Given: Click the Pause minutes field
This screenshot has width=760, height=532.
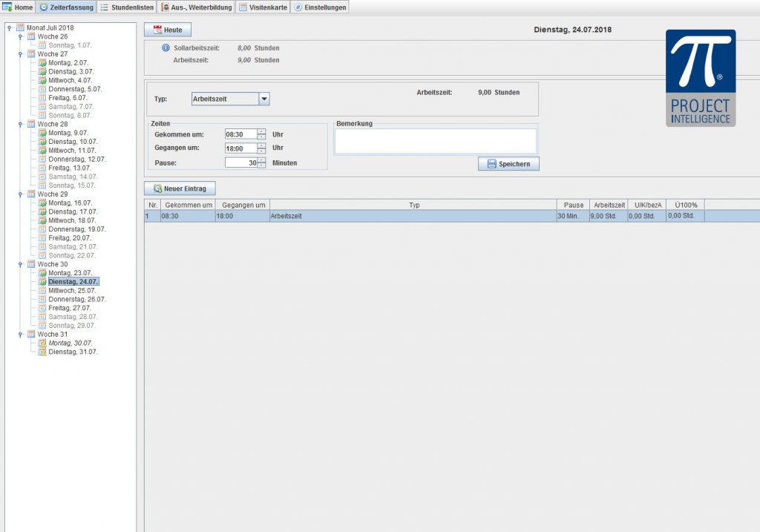Looking at the screenshot, I should (241, 162).
